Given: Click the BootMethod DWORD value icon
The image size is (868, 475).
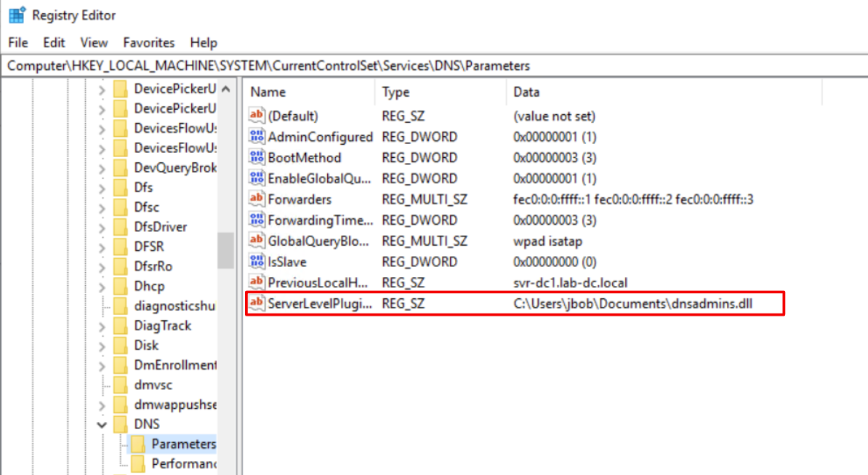Looking at the screenshot, I should click(257, 157).
